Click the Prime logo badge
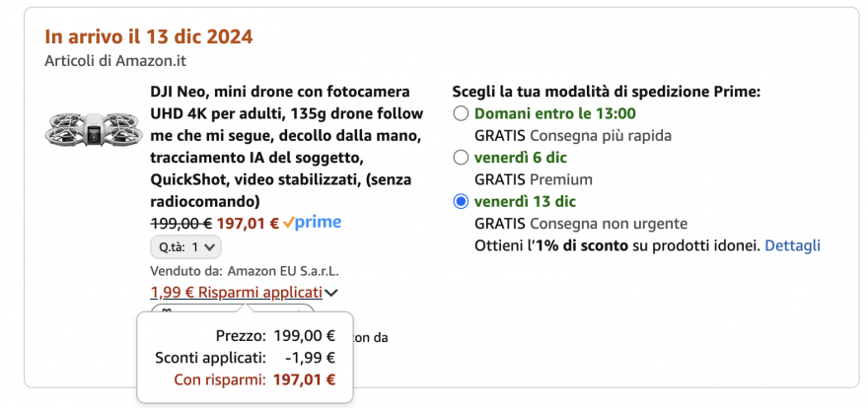Screen dimensions: 868x408 (312, 223)
